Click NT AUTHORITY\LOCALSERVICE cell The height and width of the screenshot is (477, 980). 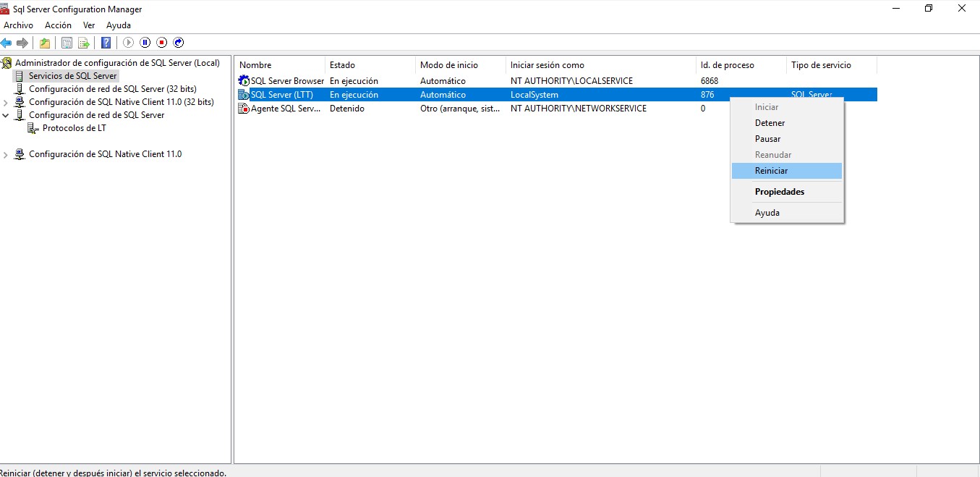click(571, 81)
